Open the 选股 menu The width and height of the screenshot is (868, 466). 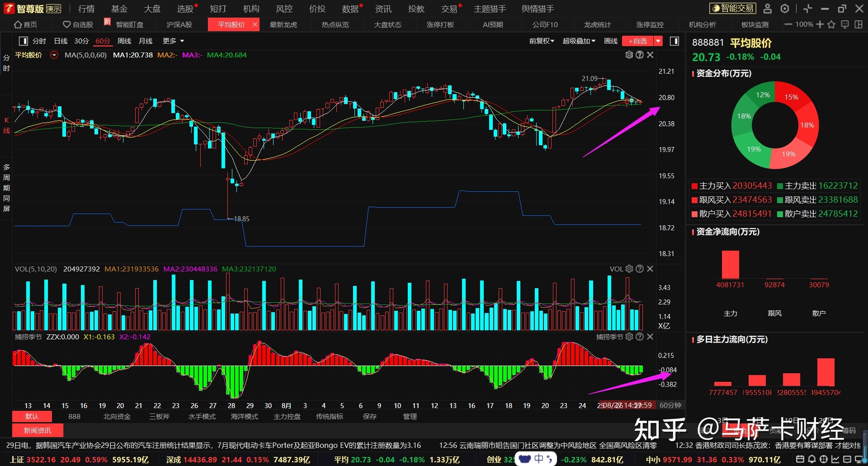(x=185, y=9)
